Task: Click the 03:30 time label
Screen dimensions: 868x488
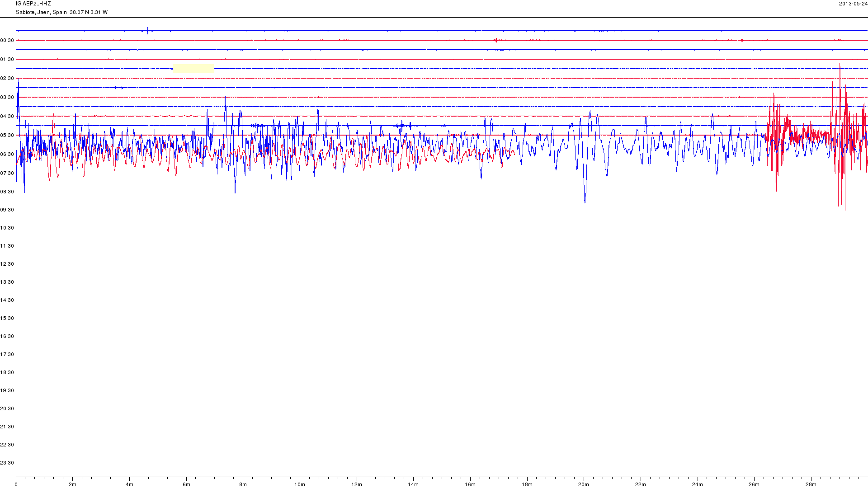Action: tap(7, 98)
